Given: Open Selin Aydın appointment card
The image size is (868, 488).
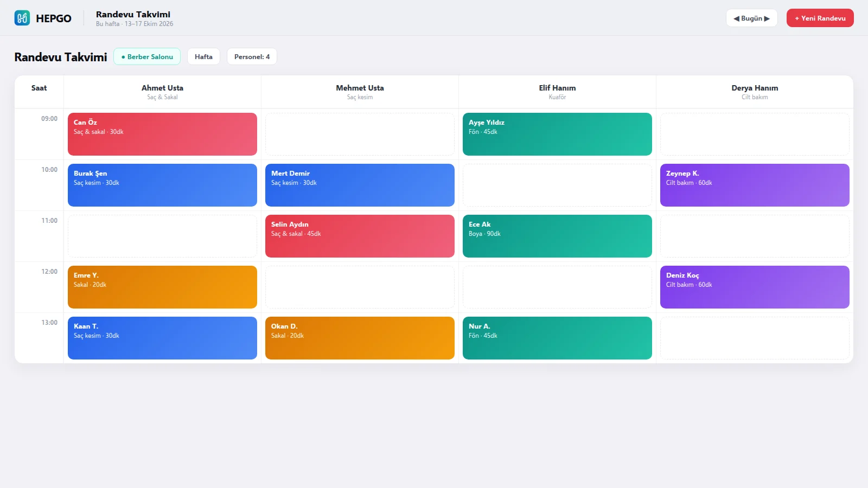Looking at the screenshot, I should [x=360, y=236].
